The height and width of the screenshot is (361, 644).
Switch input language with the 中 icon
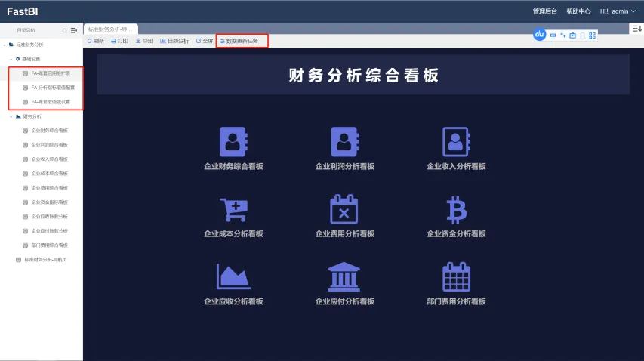[x=553, y=35]
